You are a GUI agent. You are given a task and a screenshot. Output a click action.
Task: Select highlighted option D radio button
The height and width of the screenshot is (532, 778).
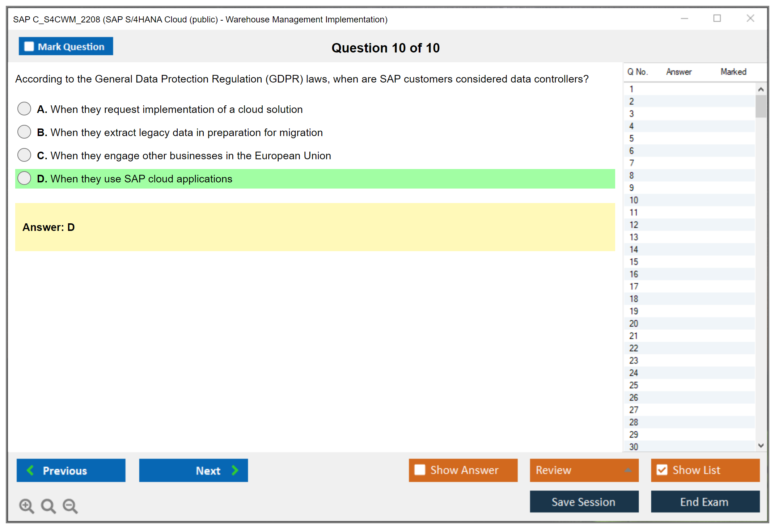pos(24,178)
